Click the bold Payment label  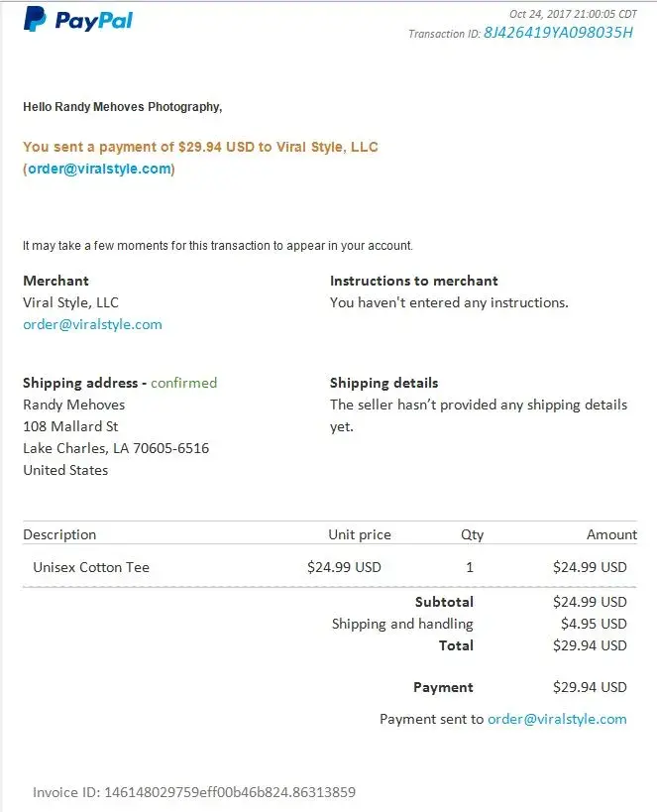tap(443, 687)
